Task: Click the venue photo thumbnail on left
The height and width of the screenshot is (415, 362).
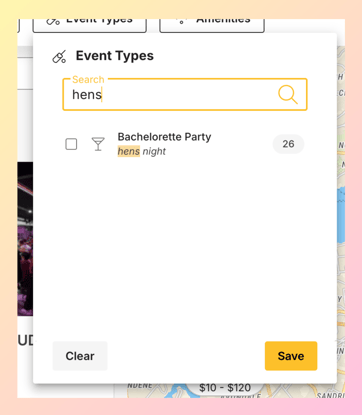Action: tap(25, 239)
